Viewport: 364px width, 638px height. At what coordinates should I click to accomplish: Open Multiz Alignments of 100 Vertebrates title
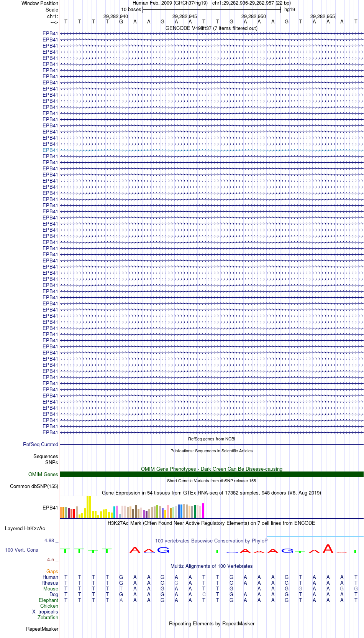coord(212,566)
